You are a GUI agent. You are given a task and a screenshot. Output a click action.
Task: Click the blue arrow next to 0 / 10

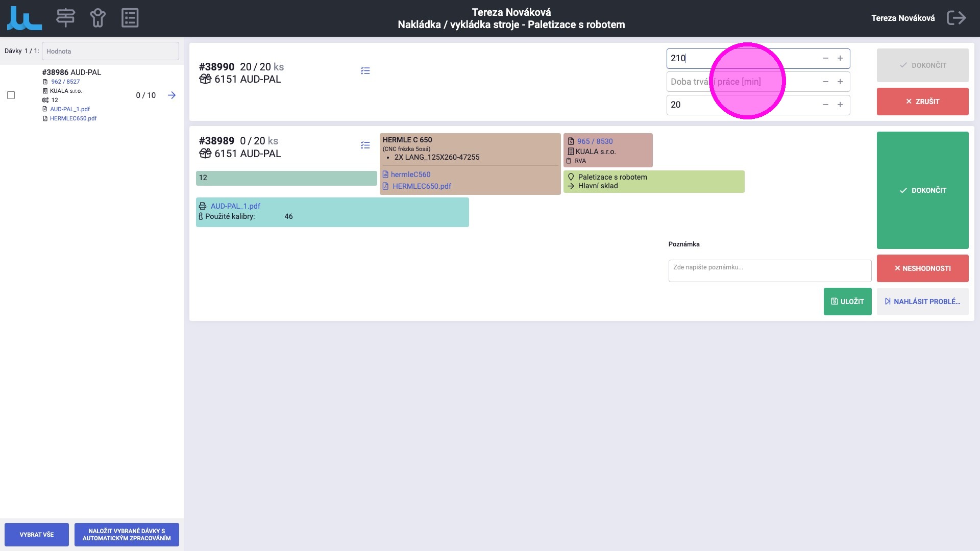click(171, 95)
